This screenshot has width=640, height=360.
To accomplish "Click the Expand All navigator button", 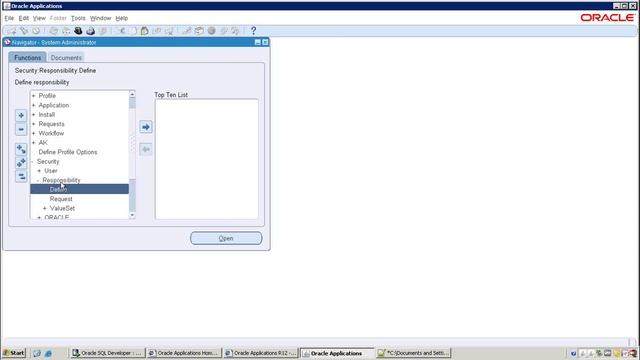I will pos(21,163).
